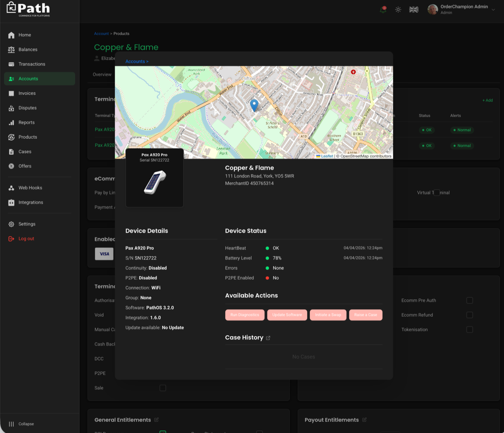The image size is (504, 433).
Task: Select the Accounts icon in sidebar
Action: click(11, 79)
